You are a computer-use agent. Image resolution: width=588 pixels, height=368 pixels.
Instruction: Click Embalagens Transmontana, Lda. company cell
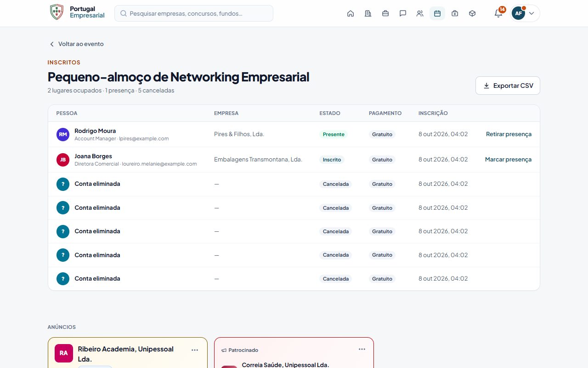tap(258, 160)
